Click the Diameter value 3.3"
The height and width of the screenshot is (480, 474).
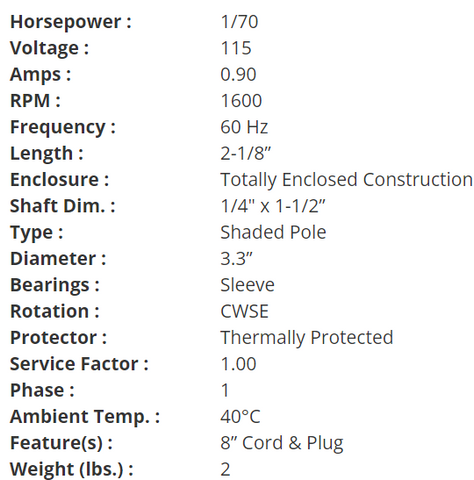[236, 259]
